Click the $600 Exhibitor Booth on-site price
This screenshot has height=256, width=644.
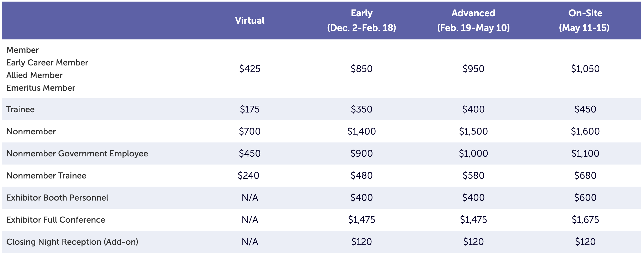[x=585, y=198]
